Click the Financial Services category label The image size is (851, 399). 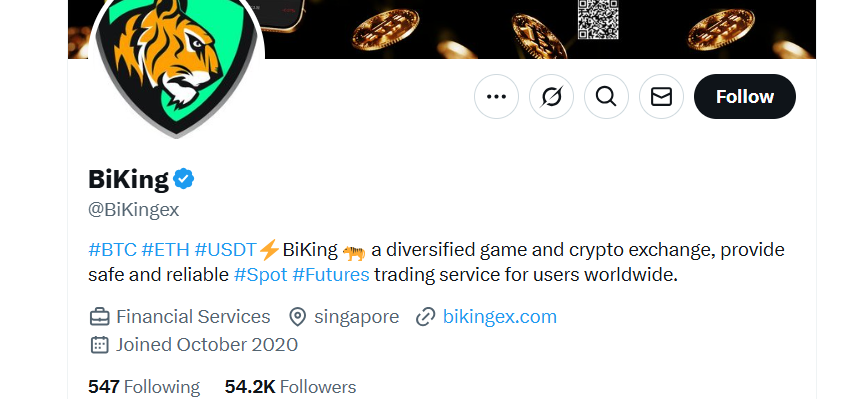pos(193,316)
